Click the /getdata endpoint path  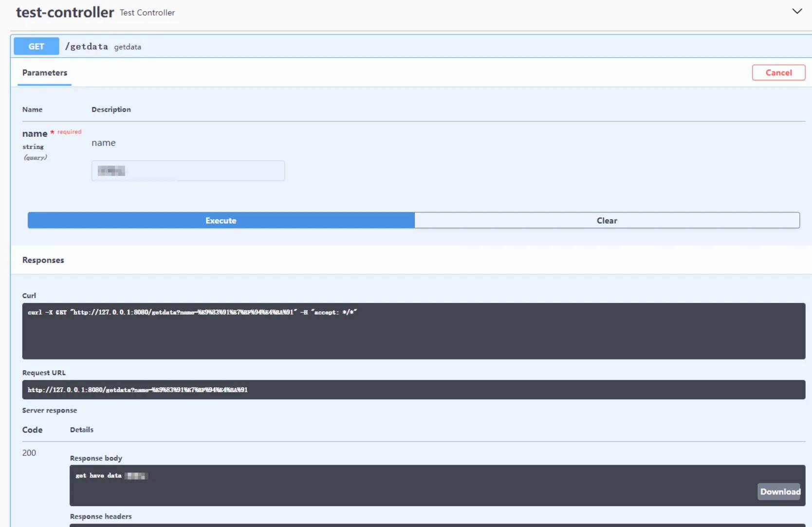click(x=87, y=46)
